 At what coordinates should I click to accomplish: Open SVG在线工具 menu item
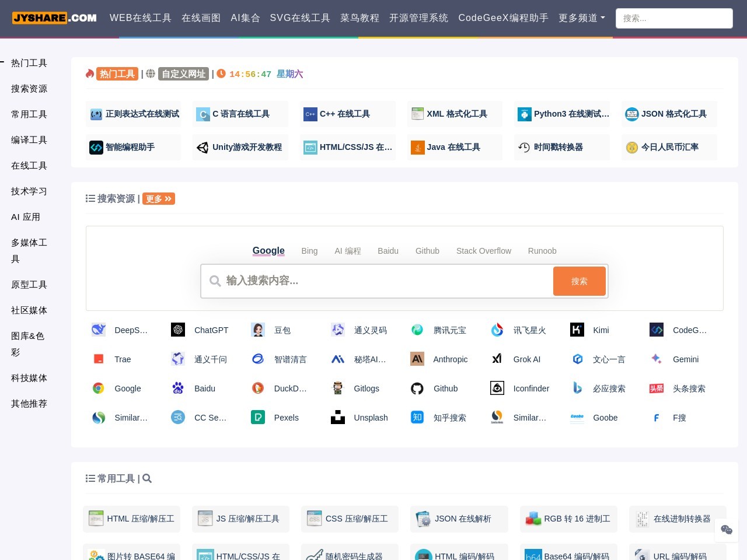(300, 18)
